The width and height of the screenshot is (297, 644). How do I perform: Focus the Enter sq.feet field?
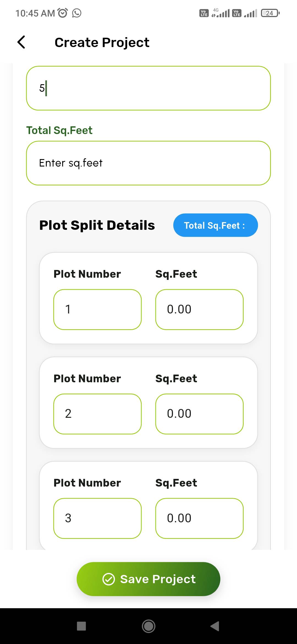click(x=148, y=163)
